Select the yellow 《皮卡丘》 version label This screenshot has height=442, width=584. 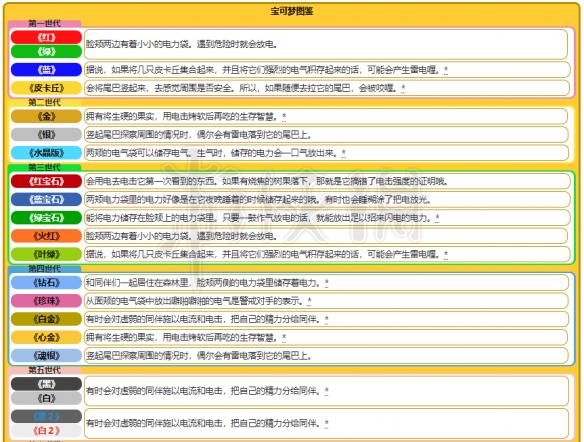point(46,88)
